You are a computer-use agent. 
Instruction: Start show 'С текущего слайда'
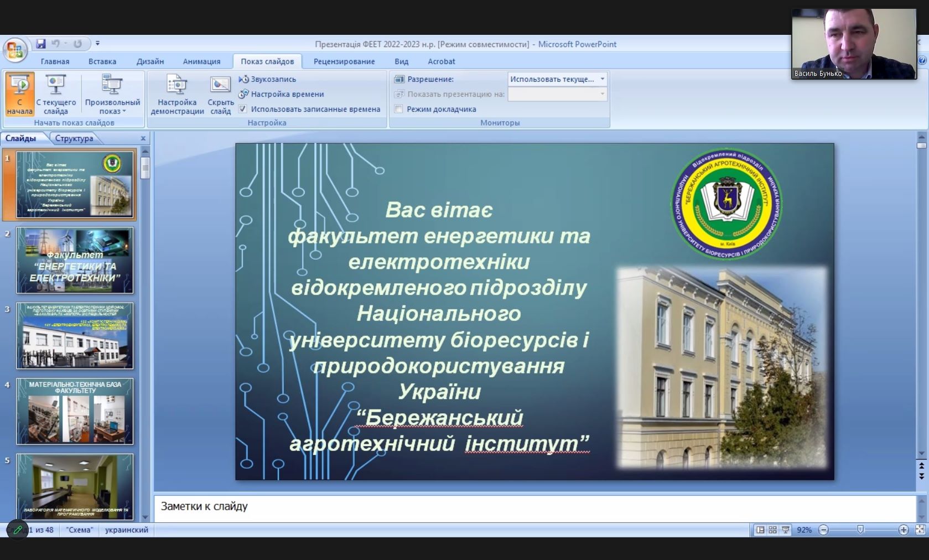click(x=56, y=94)
